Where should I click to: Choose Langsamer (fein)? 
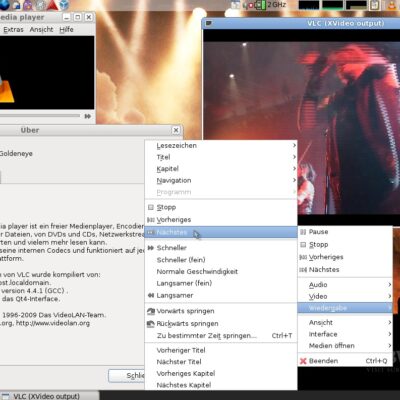pyautogui.click(x=221, y=283)
